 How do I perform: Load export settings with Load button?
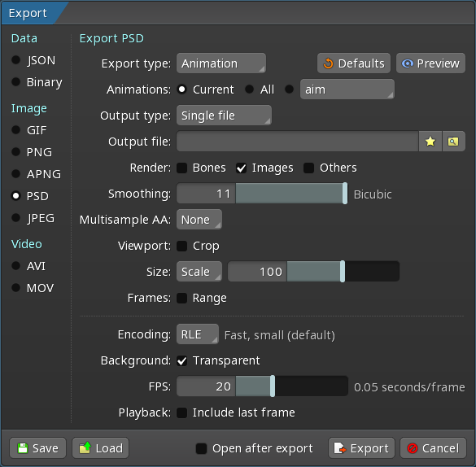100,448
